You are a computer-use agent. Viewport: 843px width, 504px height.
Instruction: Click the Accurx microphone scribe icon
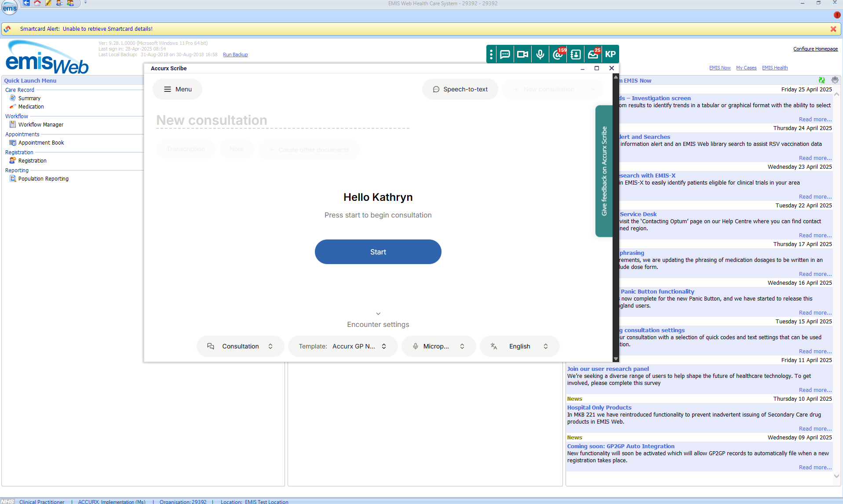pos(540,54)
